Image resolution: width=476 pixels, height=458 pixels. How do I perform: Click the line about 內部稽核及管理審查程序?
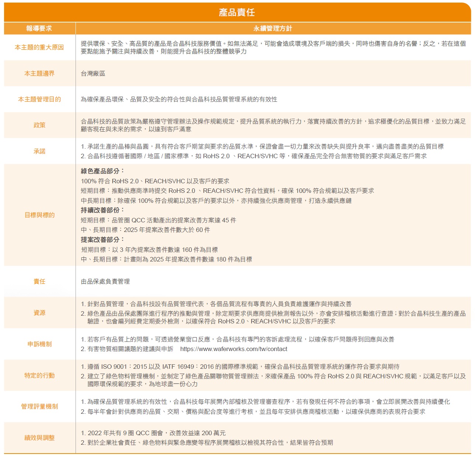(265, 402)
